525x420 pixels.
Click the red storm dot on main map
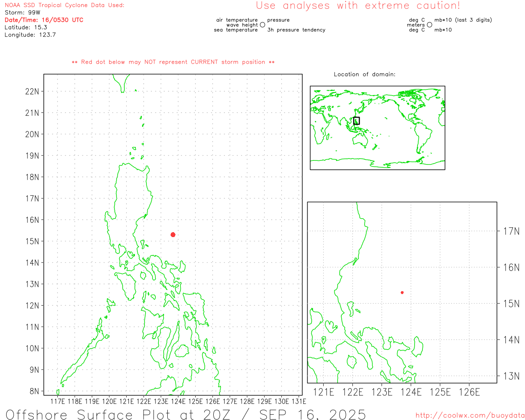click(173, 235)
